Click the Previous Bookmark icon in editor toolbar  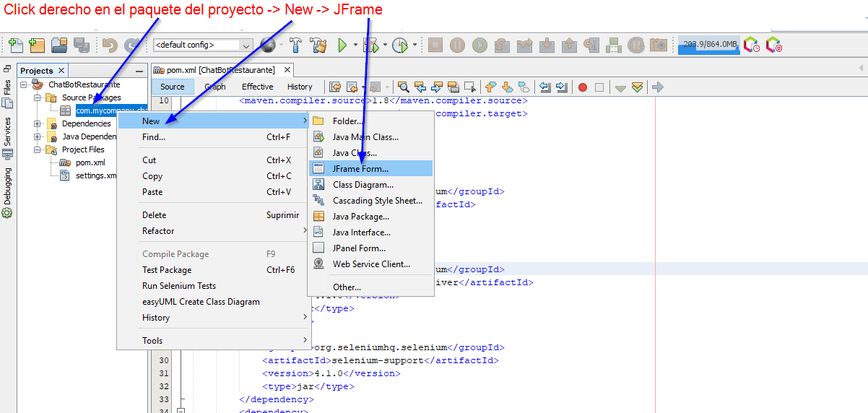click(490, 87)
